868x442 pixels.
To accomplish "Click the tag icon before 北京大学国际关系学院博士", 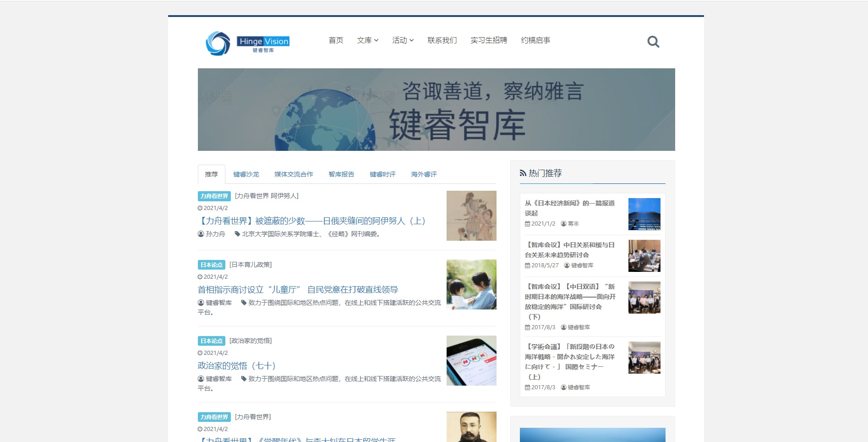I will [x=238, y=234].
